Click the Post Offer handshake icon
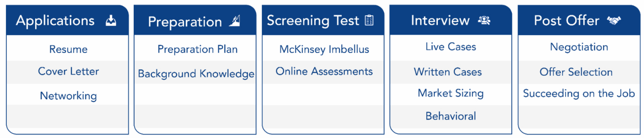 614,20
